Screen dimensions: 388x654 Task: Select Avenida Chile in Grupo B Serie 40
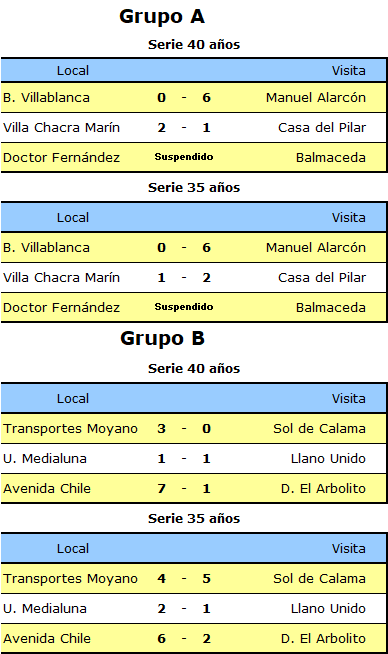click(47, 489)
